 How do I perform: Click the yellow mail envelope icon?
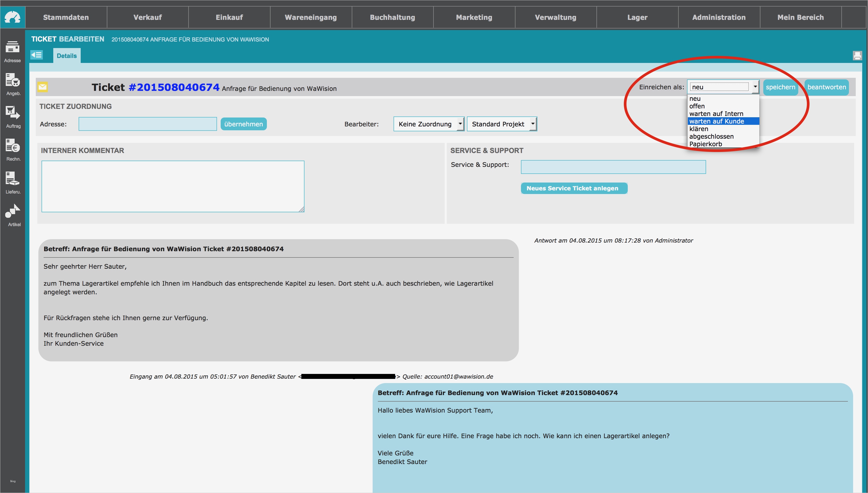[43, 87]
